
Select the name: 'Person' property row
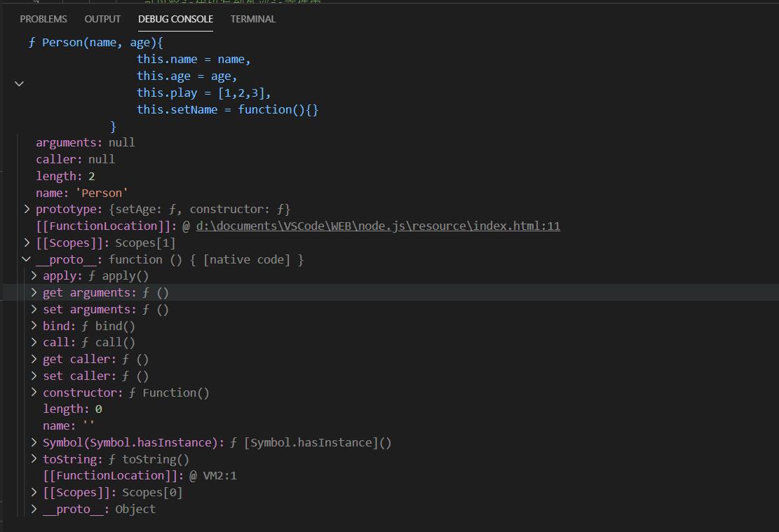point(81,193)
